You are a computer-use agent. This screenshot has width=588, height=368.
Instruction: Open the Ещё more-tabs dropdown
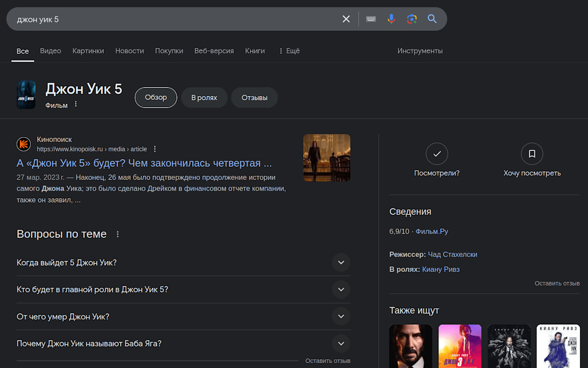289,51
